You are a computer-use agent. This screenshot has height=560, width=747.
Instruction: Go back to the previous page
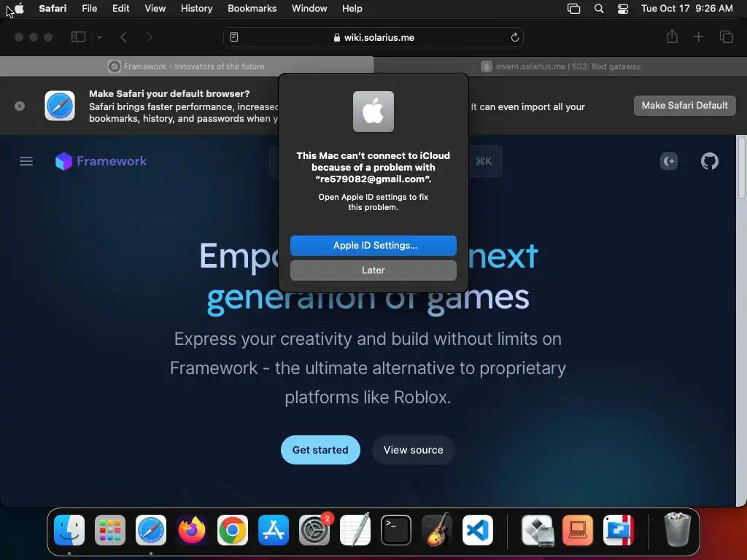click(123, 37)
